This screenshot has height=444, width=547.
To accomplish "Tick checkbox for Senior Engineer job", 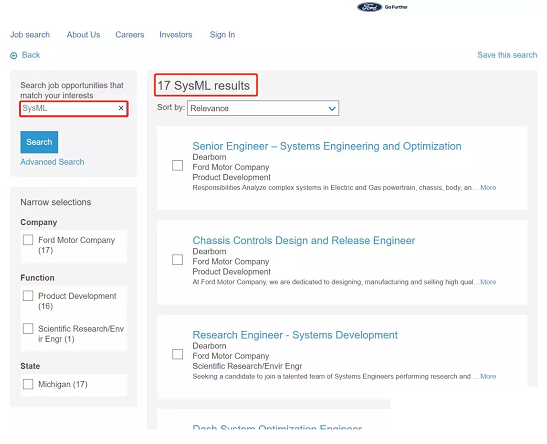I will tap(178, 165).
